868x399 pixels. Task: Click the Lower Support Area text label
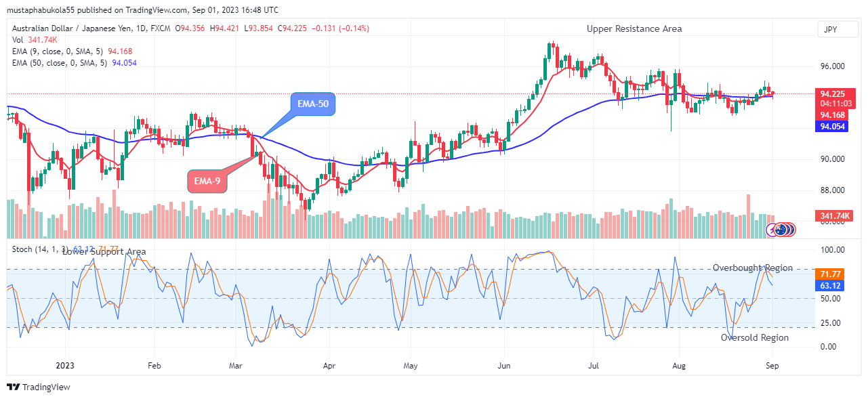pos(104,252)
